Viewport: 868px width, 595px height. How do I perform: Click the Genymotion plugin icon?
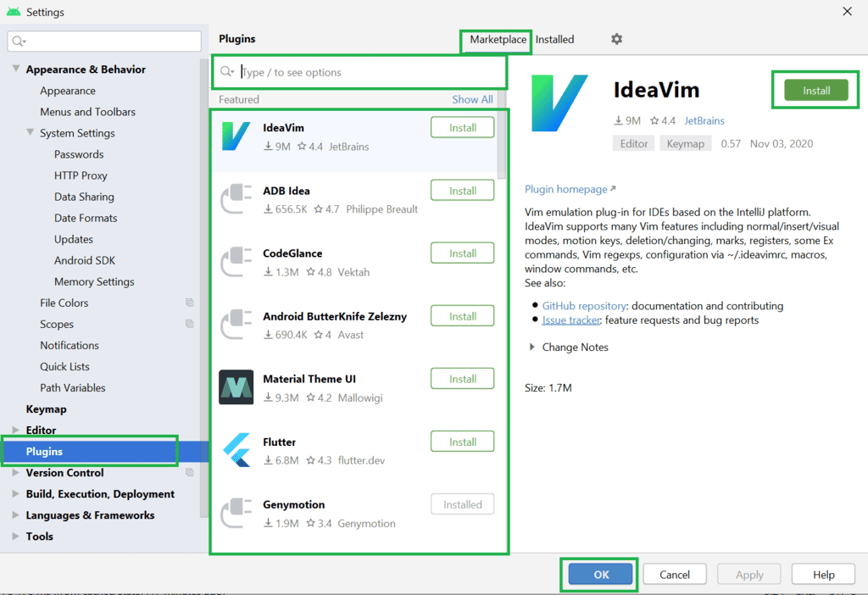tap(237, 513)
